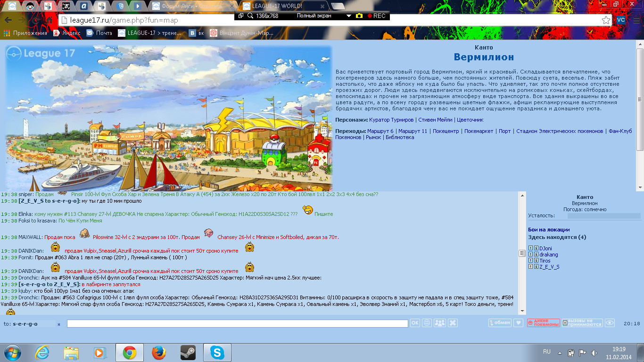
Task: Open Z_E_V_S player name link
Action: (549, 267)
